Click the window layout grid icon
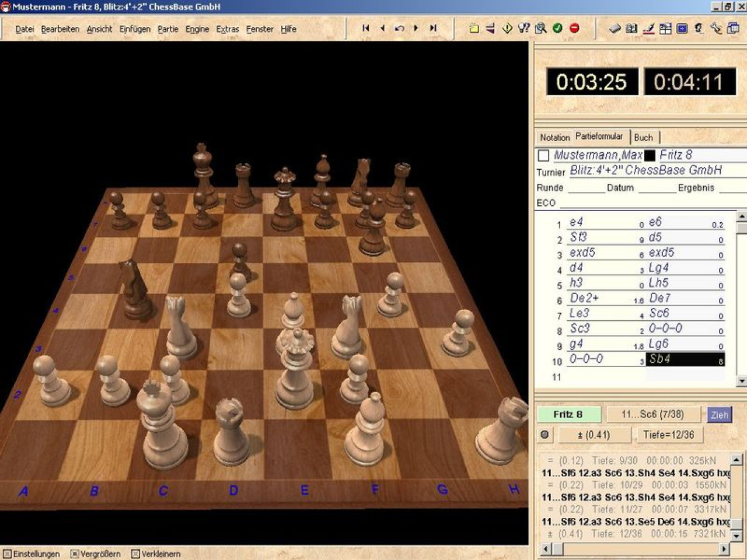This screenshot has width=747, height=560. (x=665, y=28)
